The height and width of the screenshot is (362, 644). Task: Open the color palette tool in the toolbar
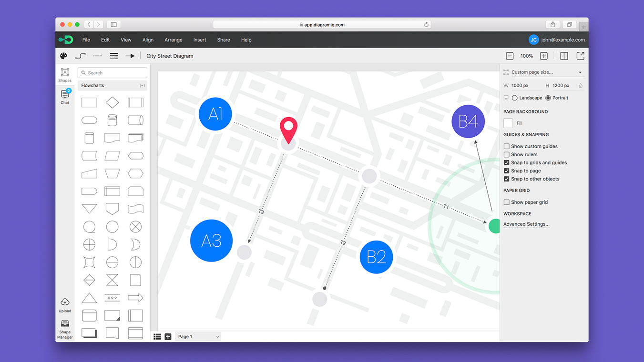pyautogui.click(x=63, y=56)
